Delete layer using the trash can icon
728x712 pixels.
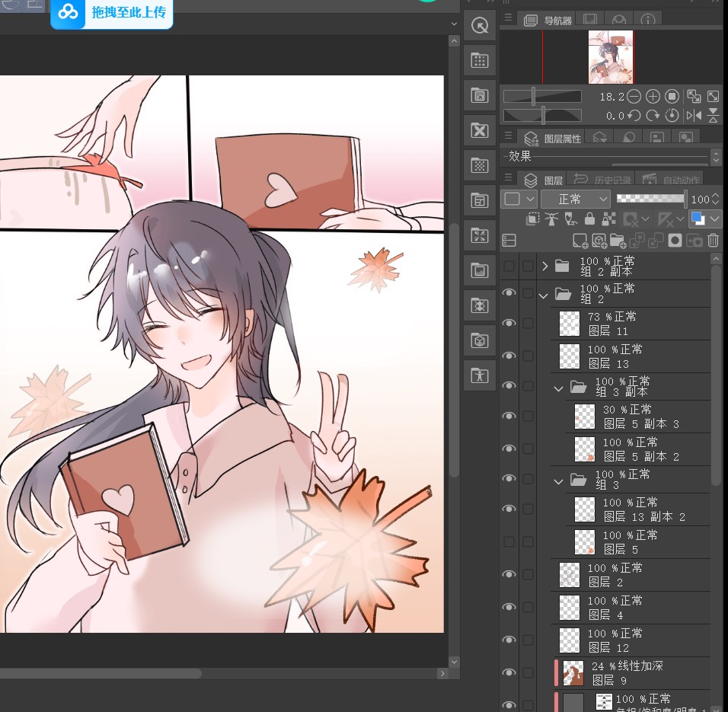click(714, 241)
